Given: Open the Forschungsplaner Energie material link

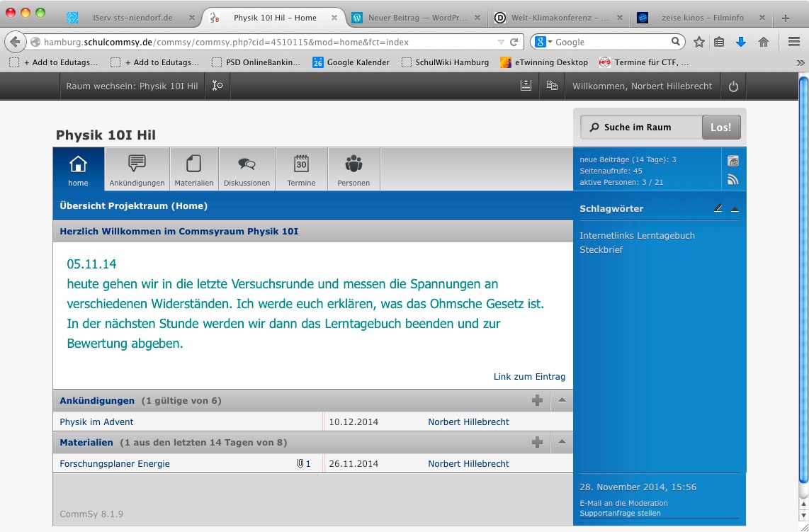Looking at the screenshot, I should click(x=115, y=464).
